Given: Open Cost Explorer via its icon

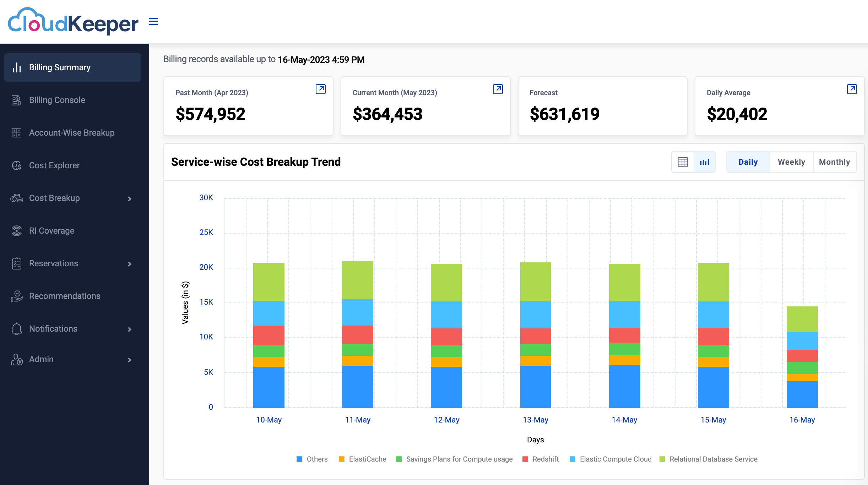Looking at the screenshot, I should click(x=16, y=165).
